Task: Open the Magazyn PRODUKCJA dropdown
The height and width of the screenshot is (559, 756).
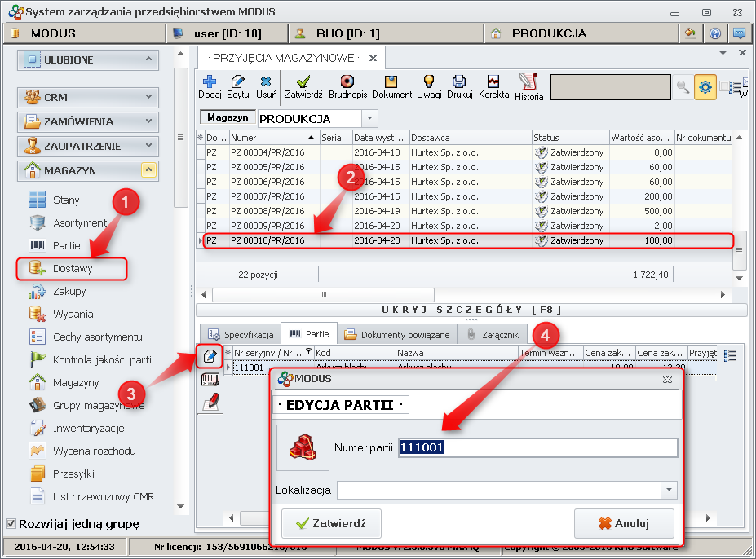Action: 369,118
